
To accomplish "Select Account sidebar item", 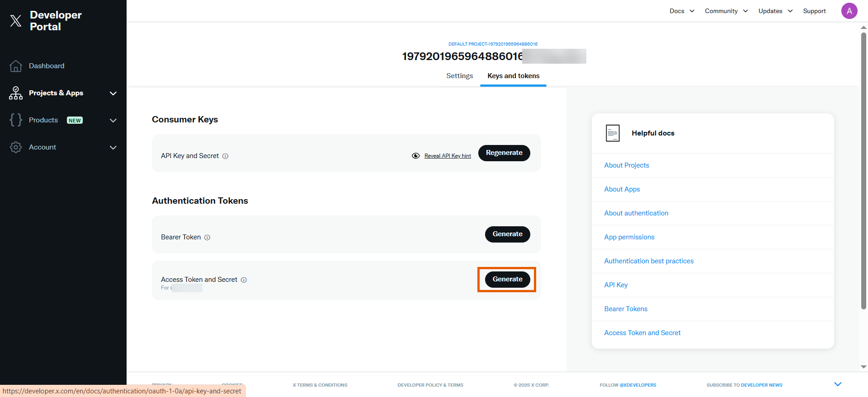I will 42,147.
